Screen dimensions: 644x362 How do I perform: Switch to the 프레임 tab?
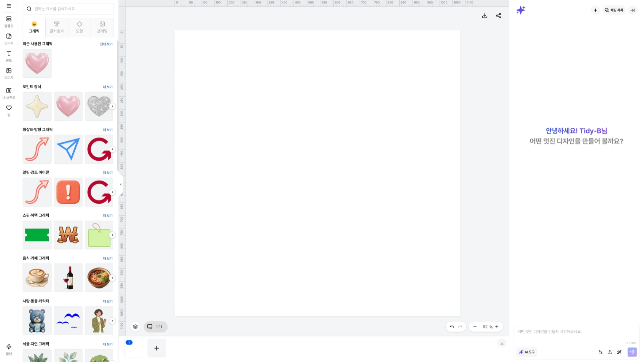pyautogui.click(x=102, y=27)
